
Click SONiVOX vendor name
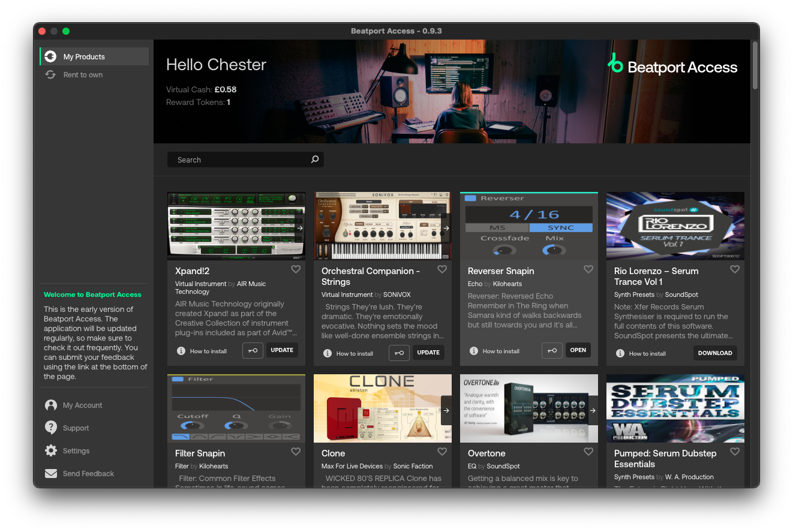[x=397, y=295]
